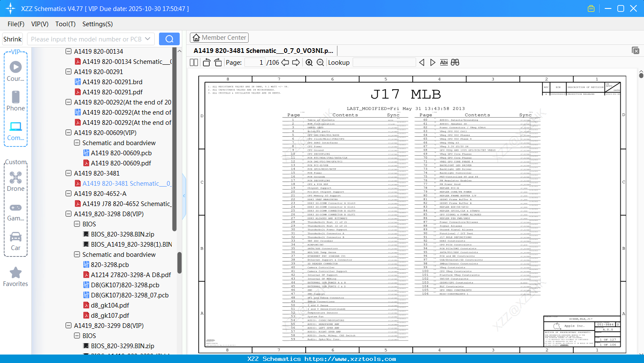Close the open schematic document tab
The image size is (644, 363).
[636, 50]
